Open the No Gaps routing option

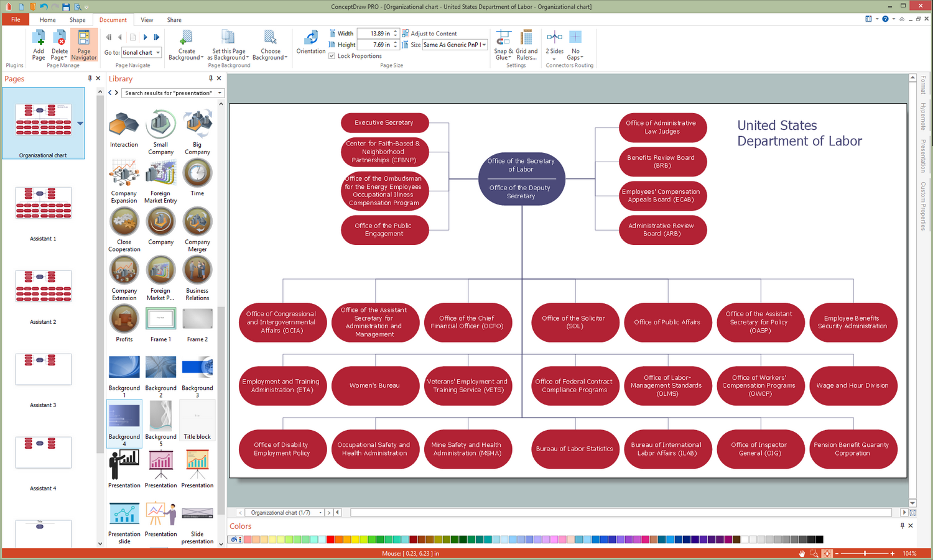point(575,45)
